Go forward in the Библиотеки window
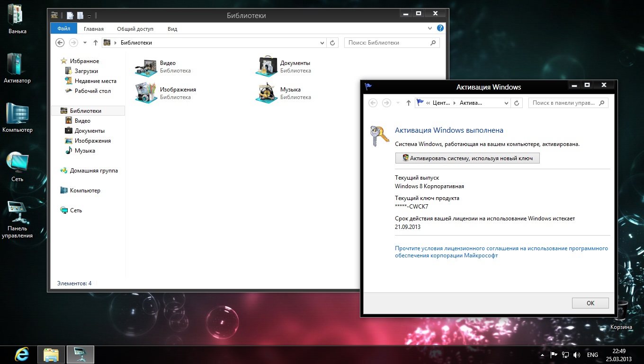Viewport: 644px width, 364px height. (x=73, y=43)
